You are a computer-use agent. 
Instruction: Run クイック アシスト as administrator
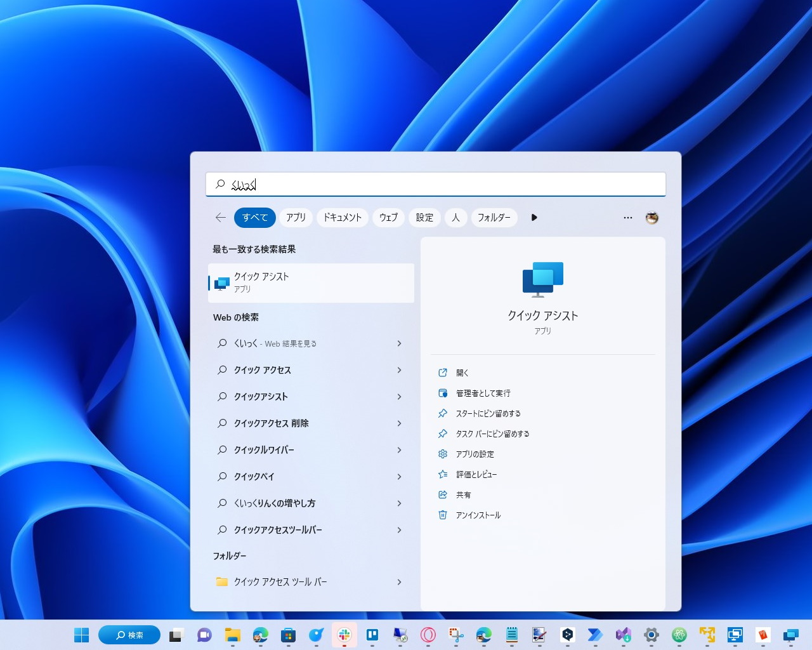click(482, 393)
